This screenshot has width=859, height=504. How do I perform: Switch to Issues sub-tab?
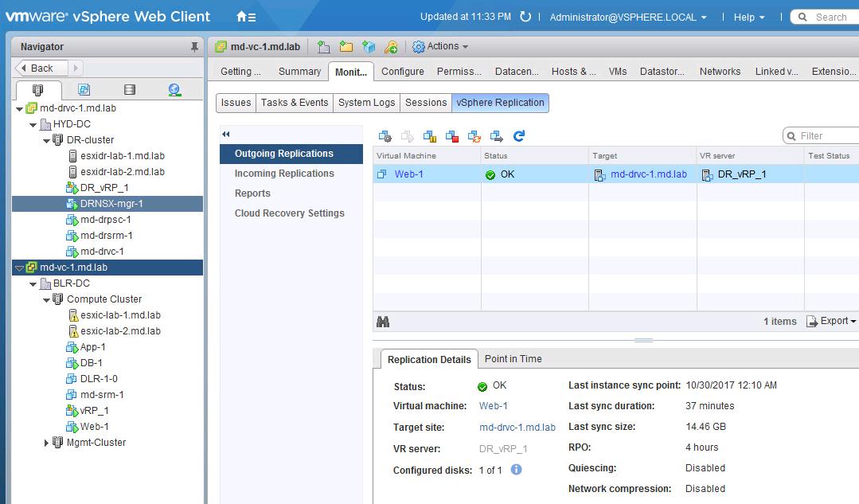tap(236, 103)
